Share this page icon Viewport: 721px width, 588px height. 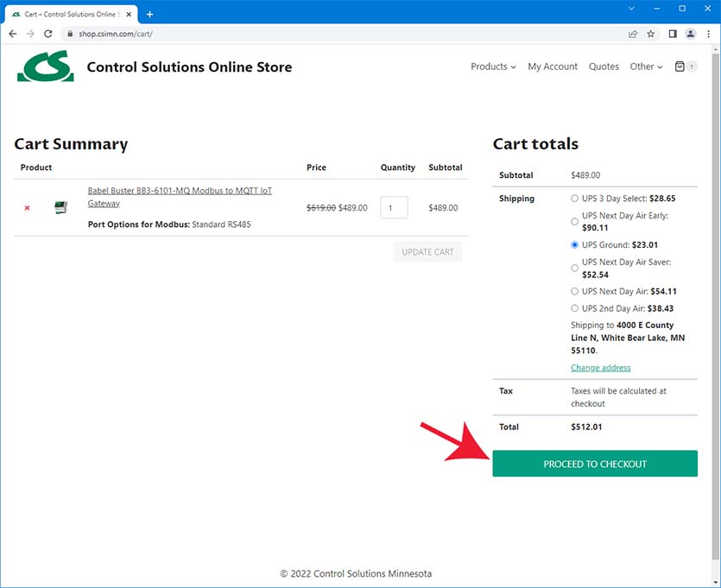click(x=633, y=34)
